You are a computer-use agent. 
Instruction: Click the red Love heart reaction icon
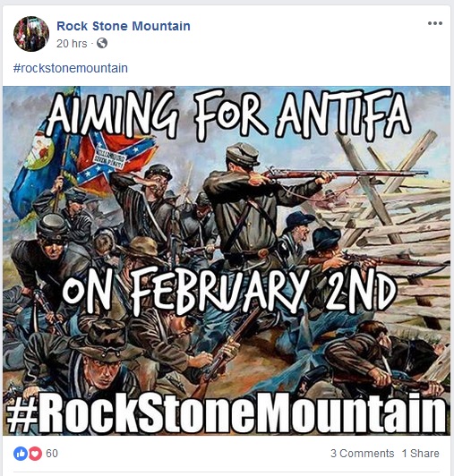(x=35, y=454)
